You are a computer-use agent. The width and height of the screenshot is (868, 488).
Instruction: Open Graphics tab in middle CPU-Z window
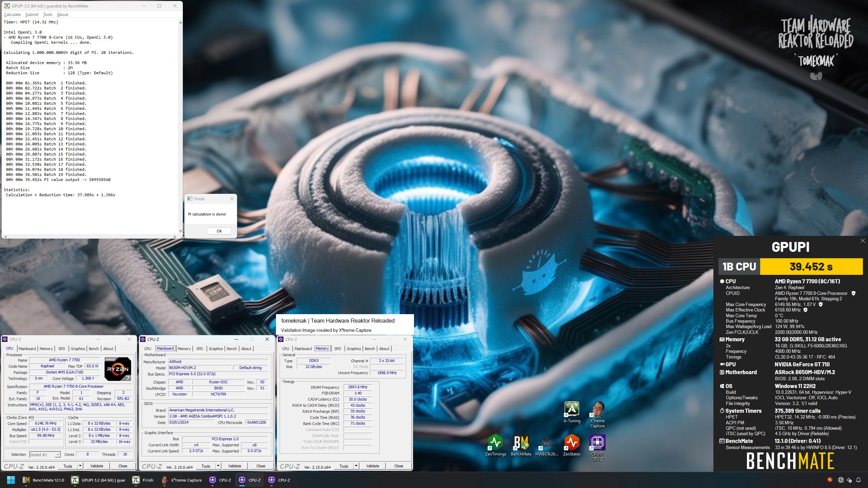click(216, 349)
